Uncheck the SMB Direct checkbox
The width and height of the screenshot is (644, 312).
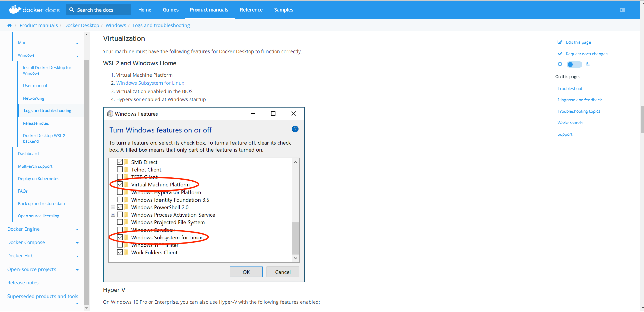(x=120, y=162)
